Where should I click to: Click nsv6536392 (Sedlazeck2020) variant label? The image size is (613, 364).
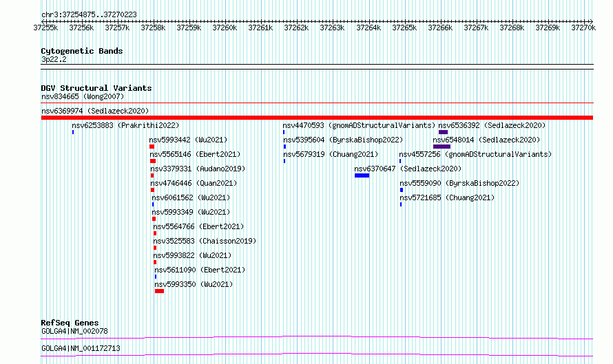(x=492, y=125)
